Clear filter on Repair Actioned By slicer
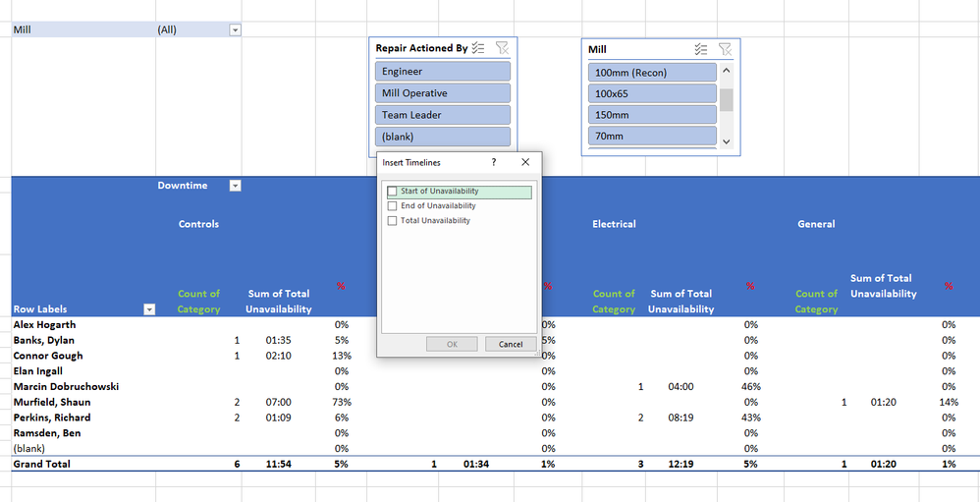980x502 pixels. (x=502, y=48)
